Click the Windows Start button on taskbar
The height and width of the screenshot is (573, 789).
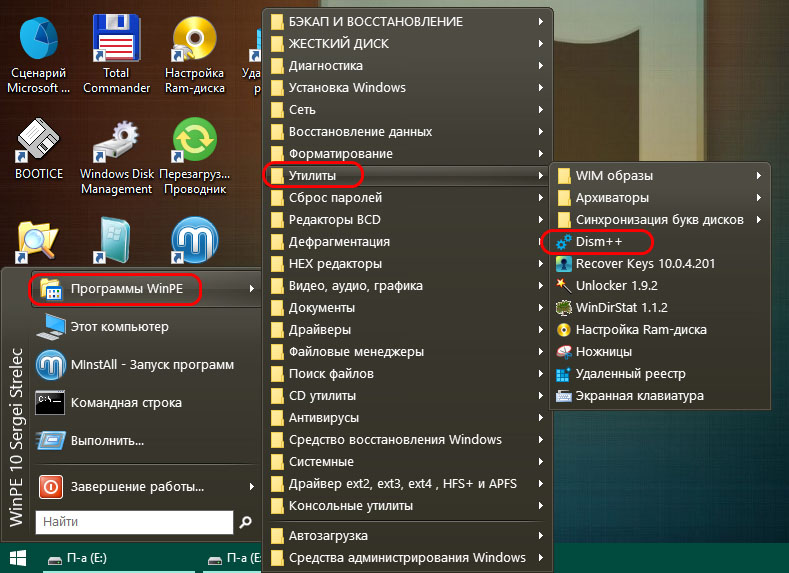coord(18,558)
